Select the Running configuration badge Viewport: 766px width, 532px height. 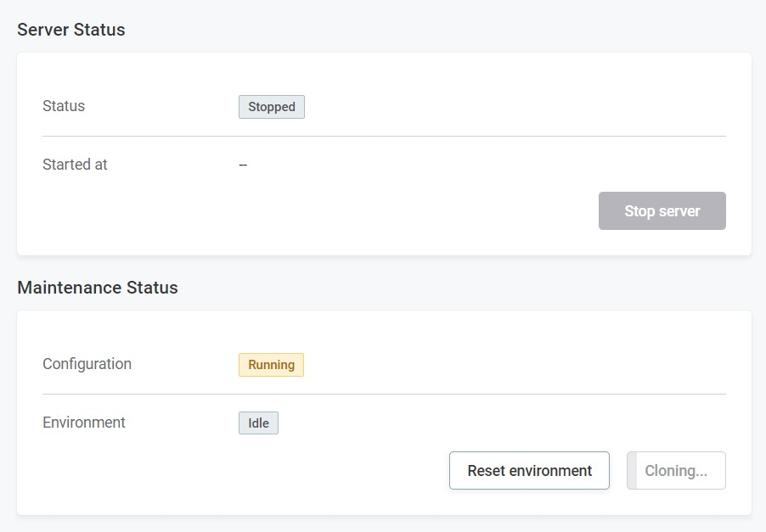(x=271, y=365)
